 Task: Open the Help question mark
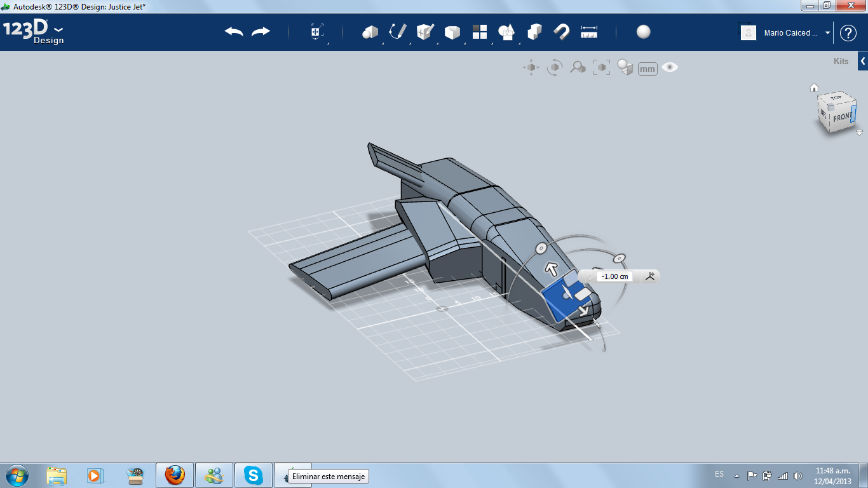tap(848, 33)
